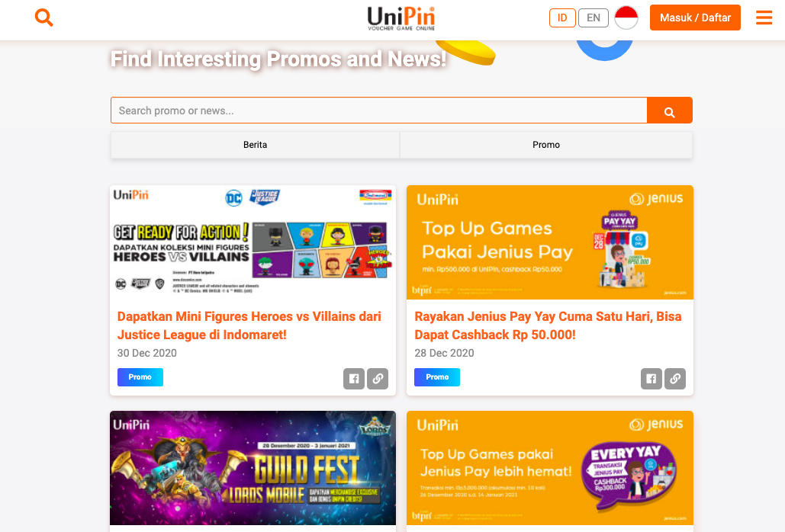Open the Rayakan Jenius Pay Yay article
Viewport: 785px width, 532px height.
pyautogui.click(x=548, y=325)
